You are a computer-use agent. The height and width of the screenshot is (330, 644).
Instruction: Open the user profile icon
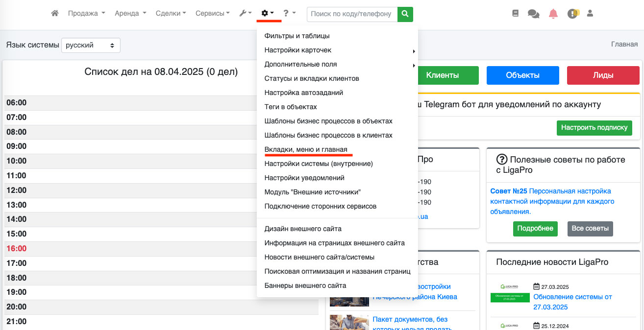tap(590, 14)
